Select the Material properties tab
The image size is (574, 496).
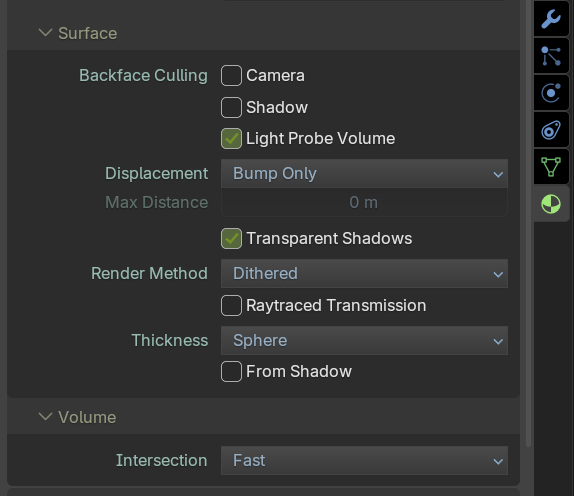coord(551,204)
